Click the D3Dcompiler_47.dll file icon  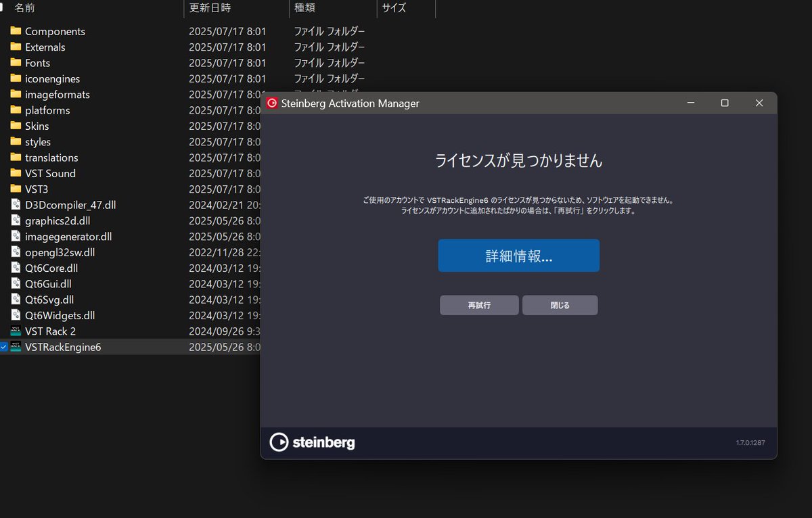pyautogui.click(x=16, y=204)
